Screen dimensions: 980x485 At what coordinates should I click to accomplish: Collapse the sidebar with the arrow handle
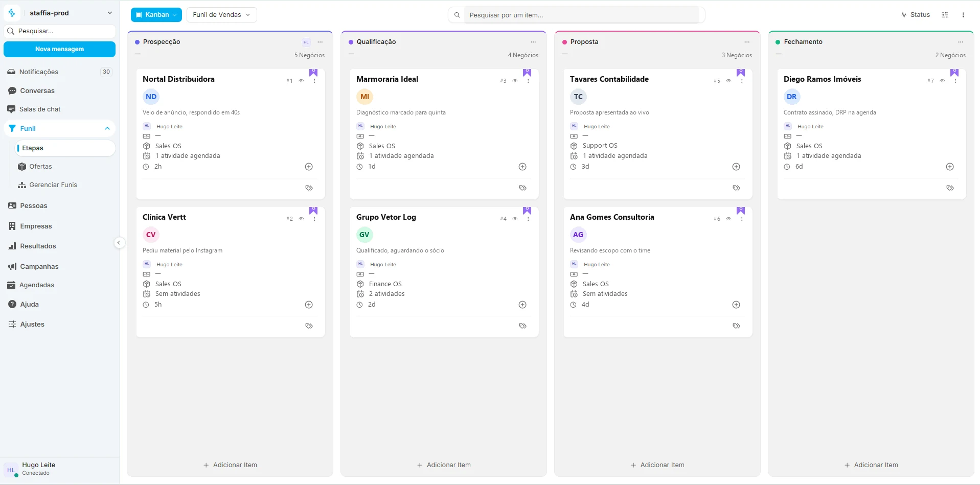click(119, 243)
